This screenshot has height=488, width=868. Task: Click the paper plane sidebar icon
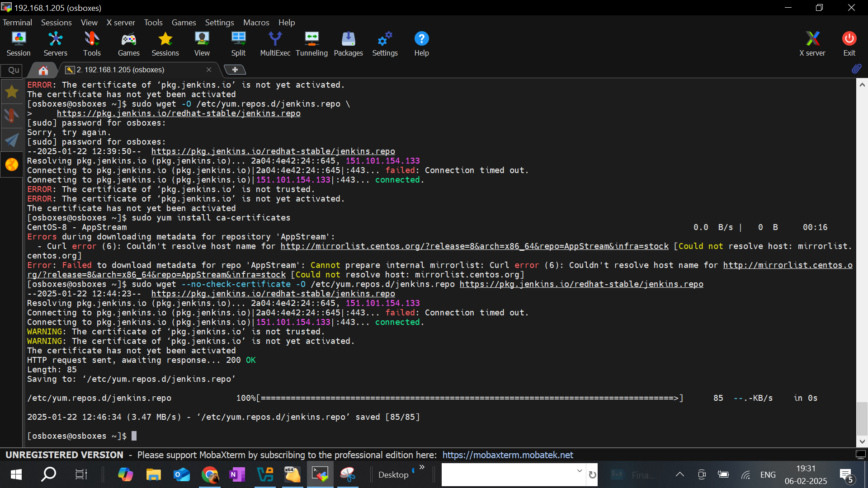(x=12, y=140)
